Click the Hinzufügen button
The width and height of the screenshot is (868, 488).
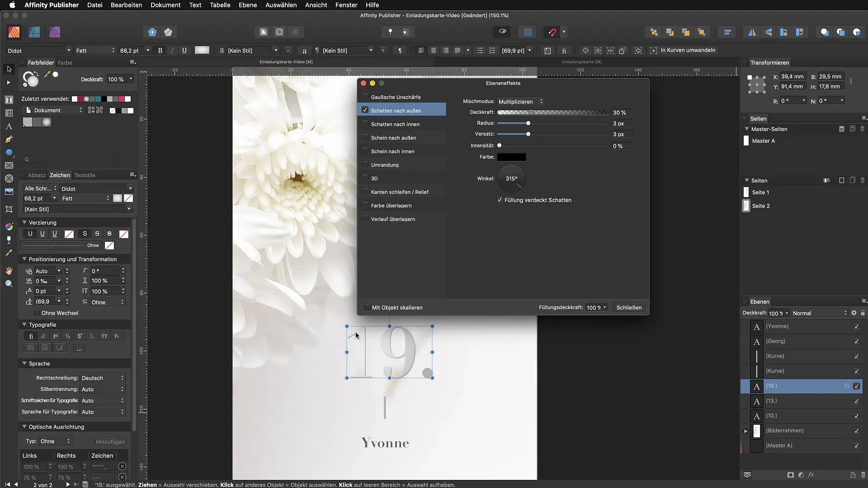[x=110, y=441]
